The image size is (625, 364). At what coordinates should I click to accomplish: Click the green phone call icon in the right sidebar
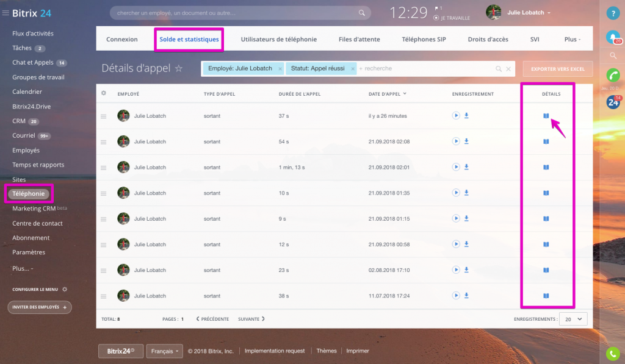pos(613,75)
